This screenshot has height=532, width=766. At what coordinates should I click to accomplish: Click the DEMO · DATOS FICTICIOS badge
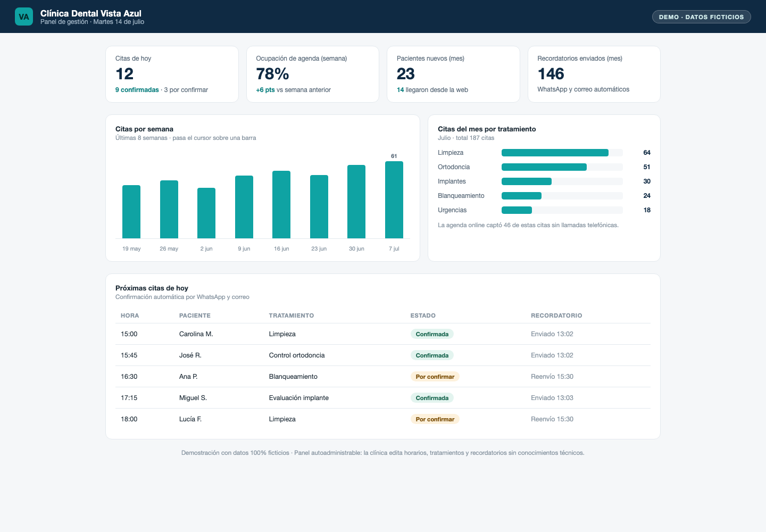pos(701,17)
